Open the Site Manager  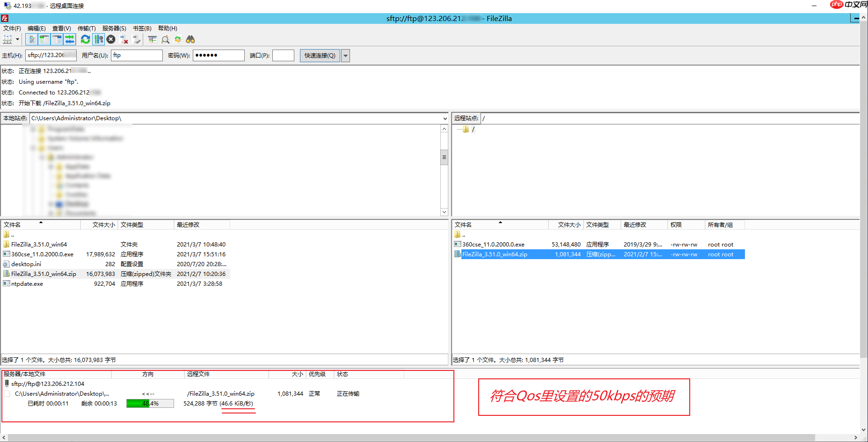[7, 39]
